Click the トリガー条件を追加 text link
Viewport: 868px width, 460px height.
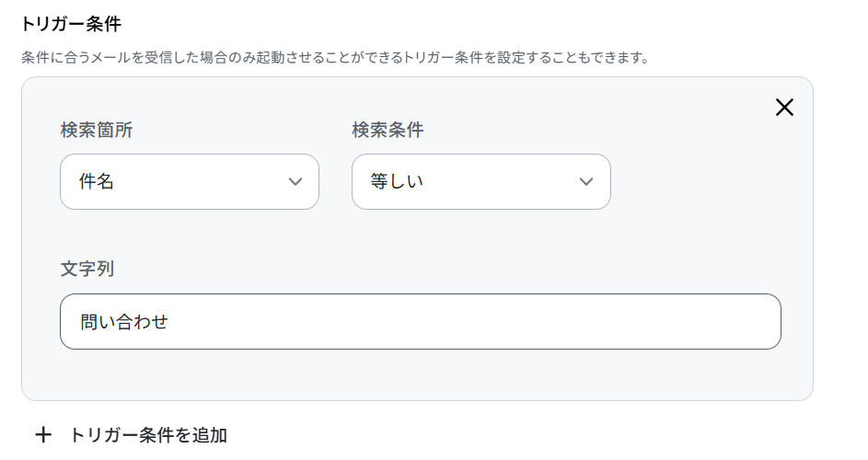click(148, 435)
